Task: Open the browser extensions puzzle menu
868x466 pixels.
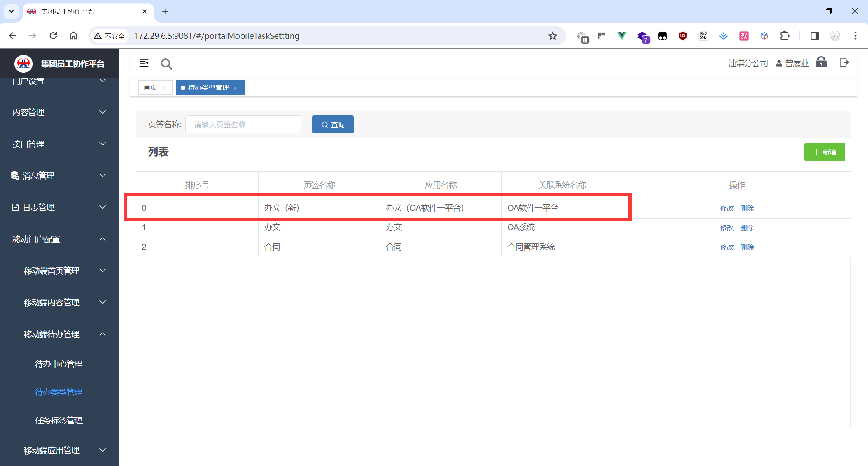Action: [x=785, y=36]
